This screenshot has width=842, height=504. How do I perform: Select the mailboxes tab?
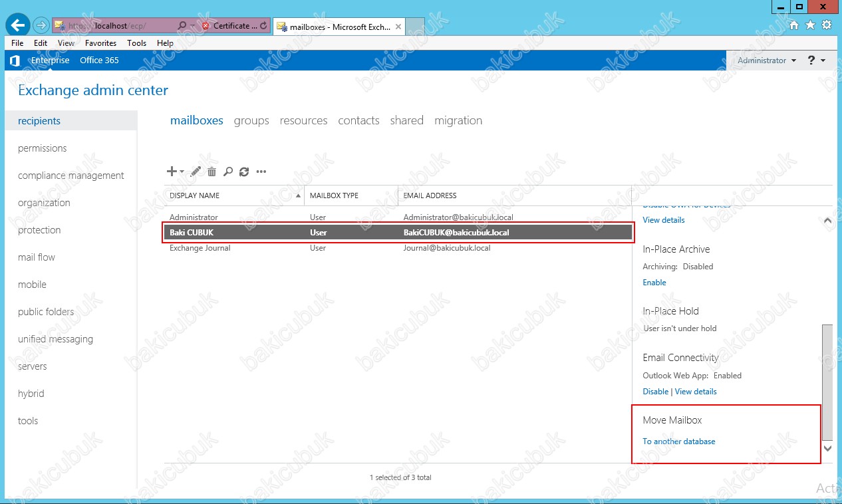click(x=197, y=120)
